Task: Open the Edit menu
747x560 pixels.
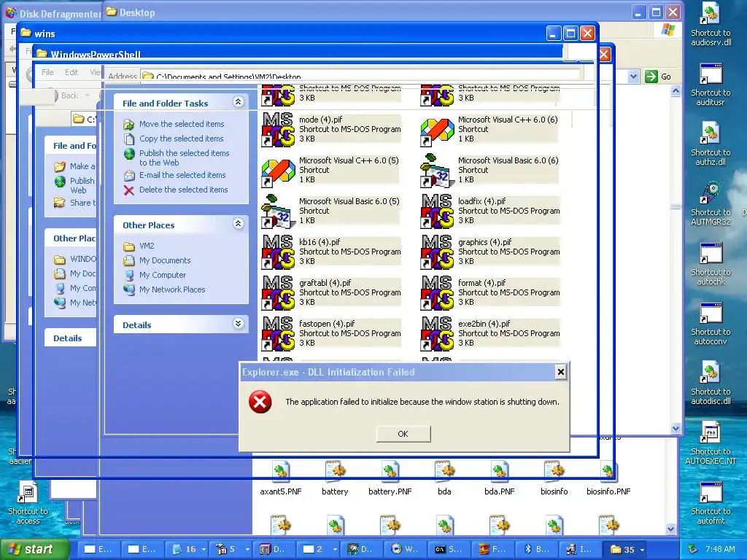Action: (x=71, y=72)
